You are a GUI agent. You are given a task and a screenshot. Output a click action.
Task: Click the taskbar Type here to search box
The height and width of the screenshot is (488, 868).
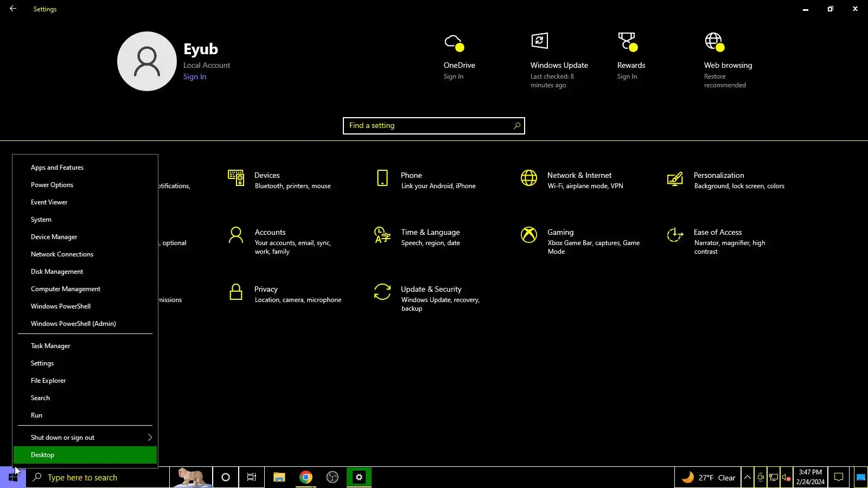98,477
